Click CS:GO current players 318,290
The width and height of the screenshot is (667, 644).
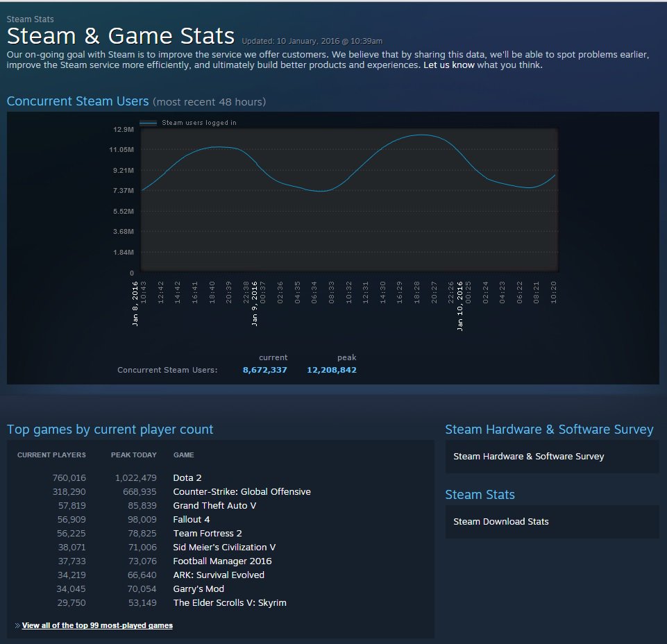69,492
